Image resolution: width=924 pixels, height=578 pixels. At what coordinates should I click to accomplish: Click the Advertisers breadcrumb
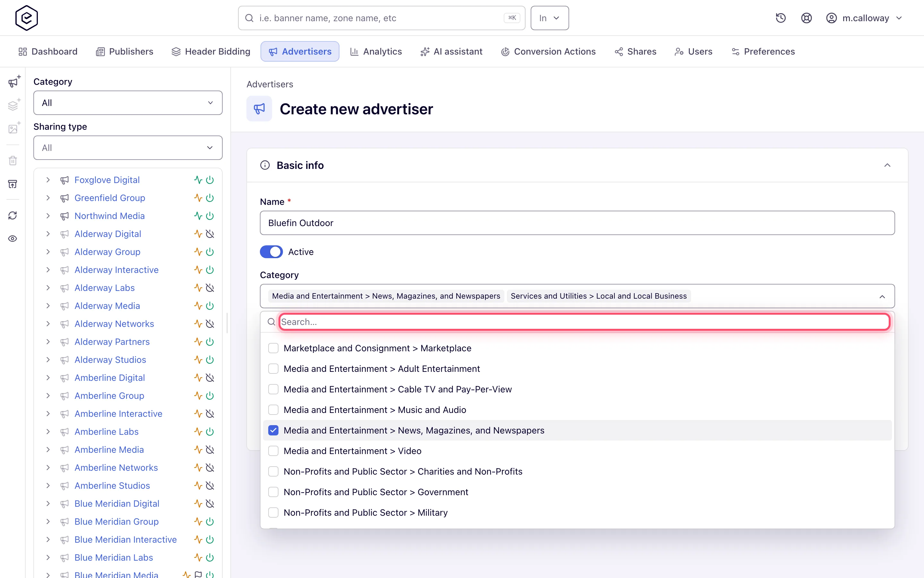pyautogui.click(x=269, y=84)
